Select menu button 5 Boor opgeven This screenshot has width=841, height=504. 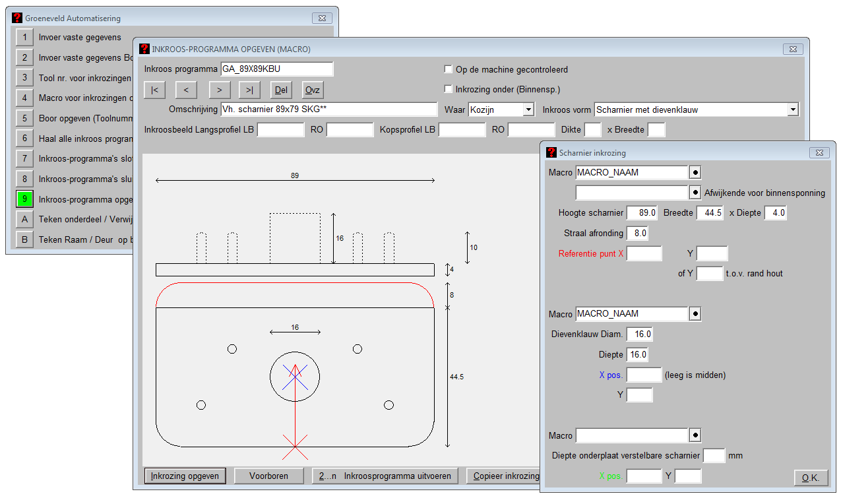pos(25,118)
